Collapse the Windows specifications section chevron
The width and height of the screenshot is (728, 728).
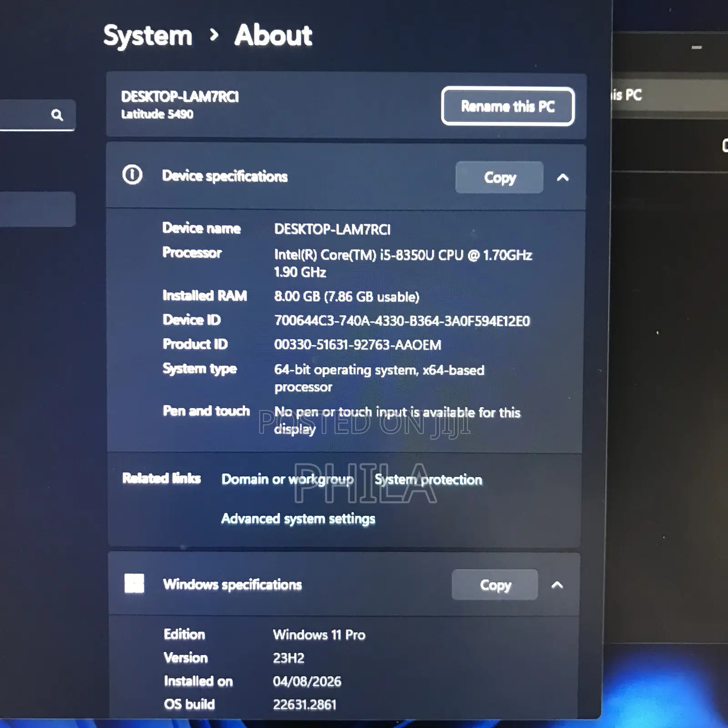point(557,585)
